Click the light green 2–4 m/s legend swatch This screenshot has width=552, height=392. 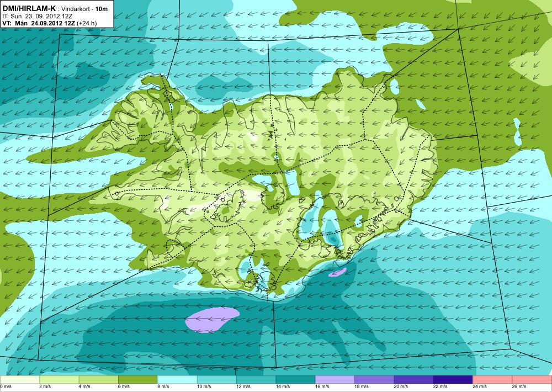59,380
